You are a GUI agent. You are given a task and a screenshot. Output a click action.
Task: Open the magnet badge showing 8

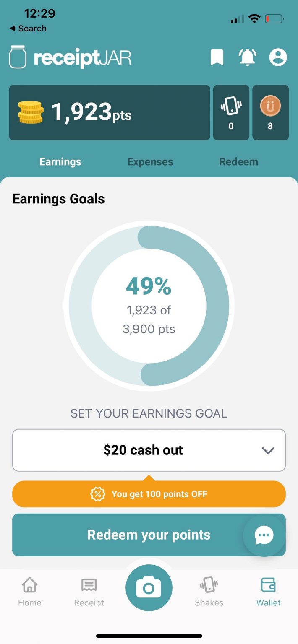click(270, 112)
